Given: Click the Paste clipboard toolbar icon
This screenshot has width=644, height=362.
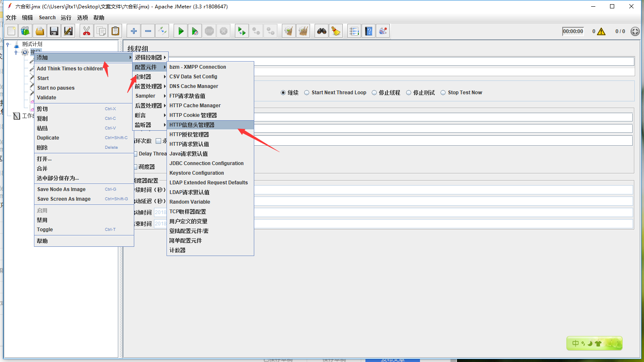Looking at the screenshot, I should click(115, 31).
